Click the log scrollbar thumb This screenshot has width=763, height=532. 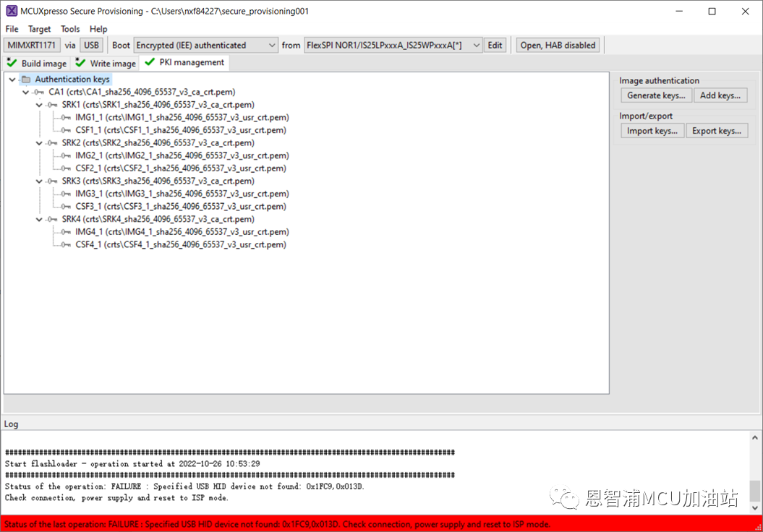tap(755, 491)
